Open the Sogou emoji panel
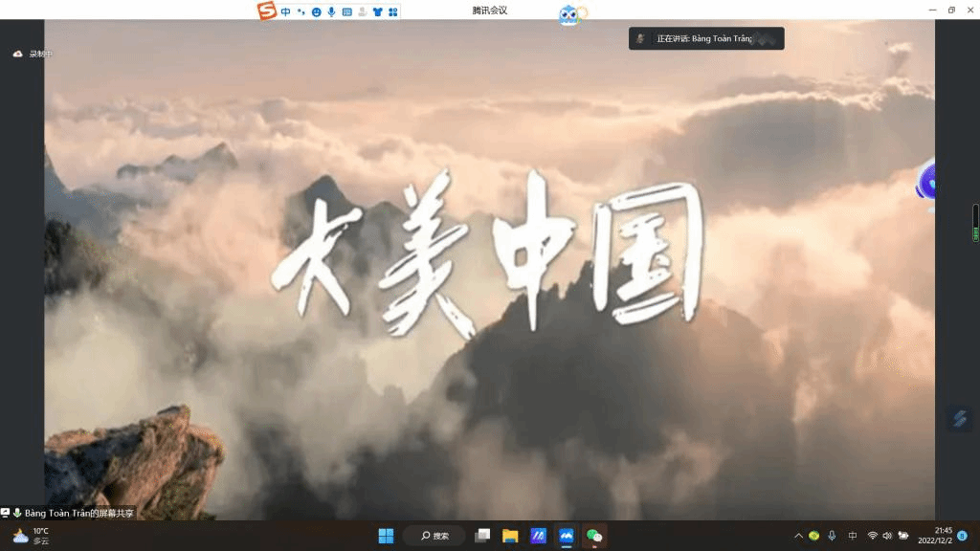Screen dimensions: 980x551 316,11
